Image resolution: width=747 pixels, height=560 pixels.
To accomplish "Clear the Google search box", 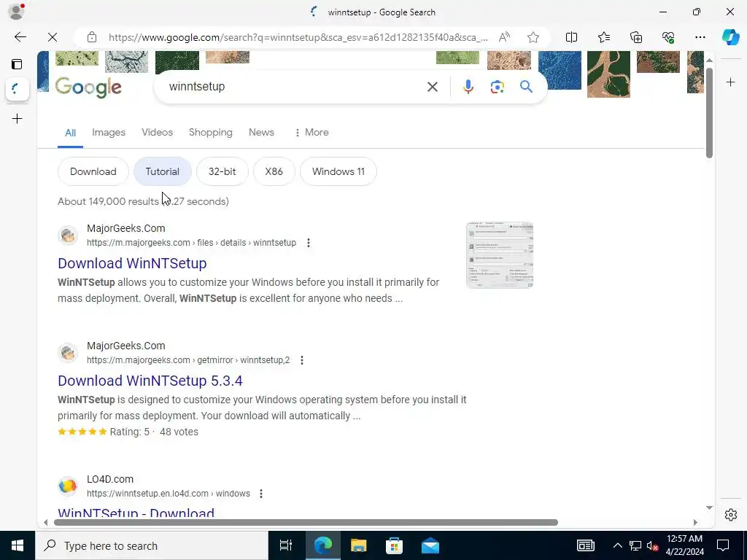I will [432, 87].
